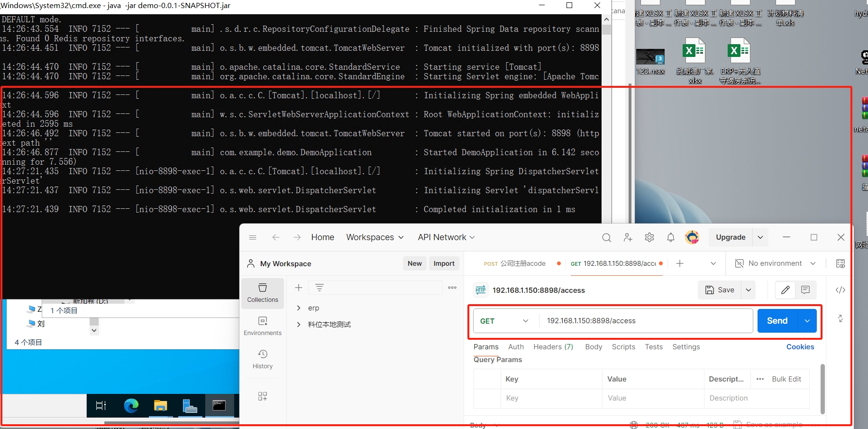
Task: Open the Body request tab
Action: pyautogui.click(x=594, y=347)
